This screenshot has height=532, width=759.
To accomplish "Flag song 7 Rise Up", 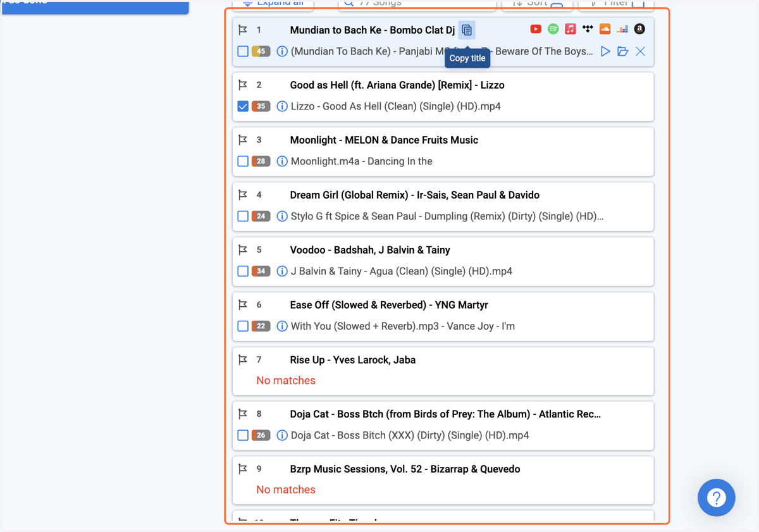I will pos(243,360).
